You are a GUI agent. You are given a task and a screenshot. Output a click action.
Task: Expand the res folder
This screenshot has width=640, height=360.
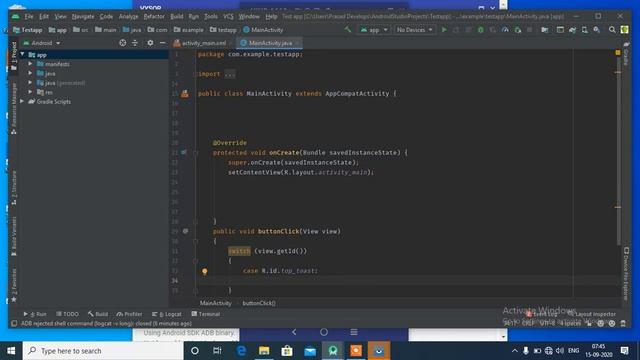point(30,92)
